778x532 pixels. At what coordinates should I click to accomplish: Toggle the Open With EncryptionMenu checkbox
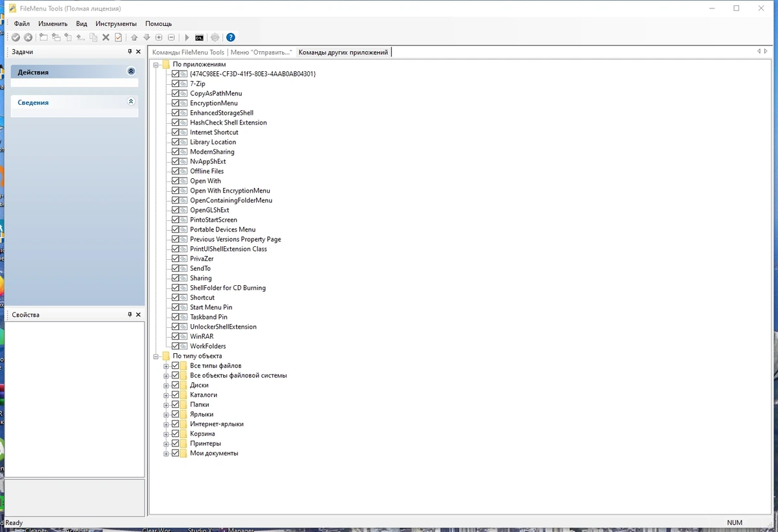(x=176, y=191)
